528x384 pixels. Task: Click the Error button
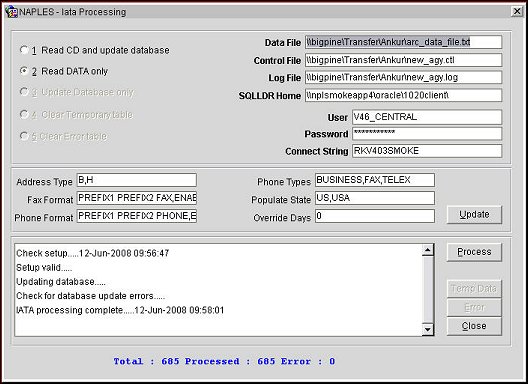click(x=474, y=307)
